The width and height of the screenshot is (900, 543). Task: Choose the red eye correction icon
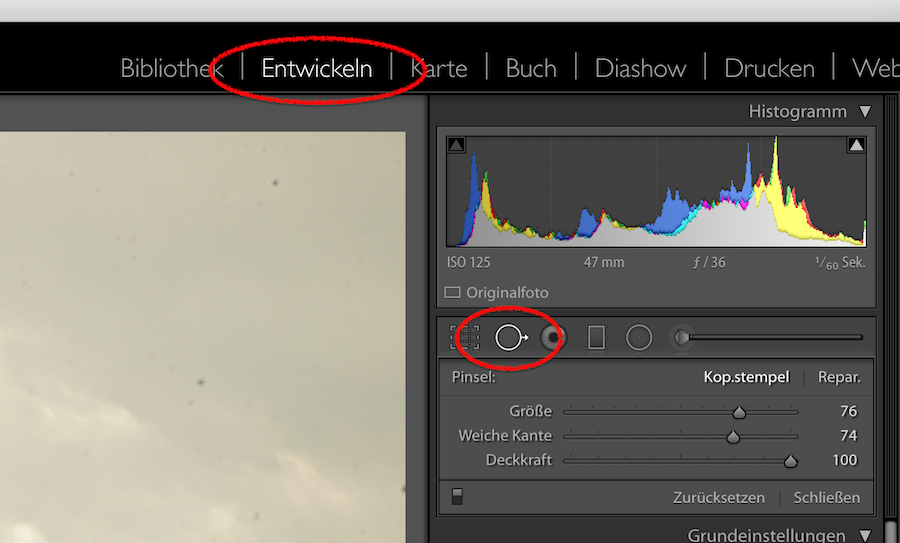pos(553,338)
